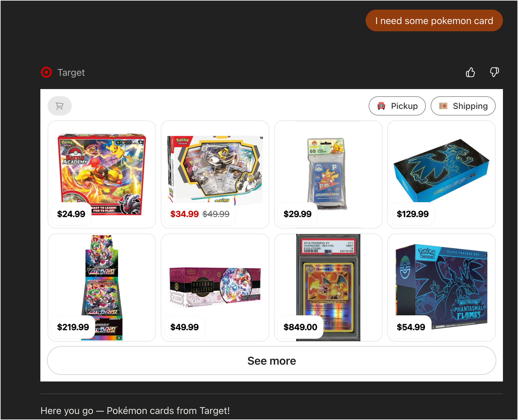Click the $849.00 price label

coord(300,327)
